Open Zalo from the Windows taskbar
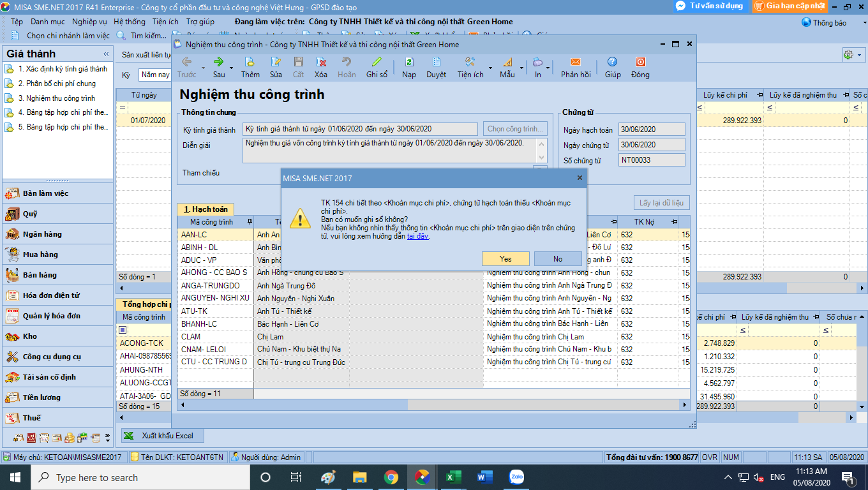Image resolution: width=868 pixels, height=490 pixels. point(516,477)
